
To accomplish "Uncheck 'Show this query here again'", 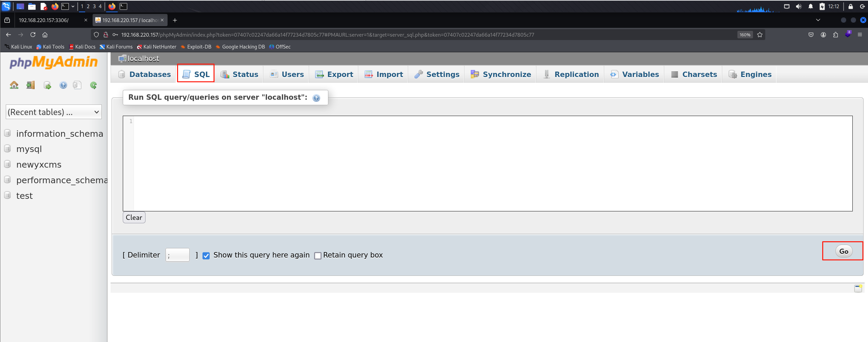I will click(x=206, y=255).
